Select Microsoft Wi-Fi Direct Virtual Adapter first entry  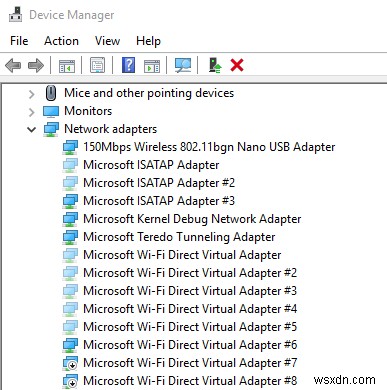182,255
